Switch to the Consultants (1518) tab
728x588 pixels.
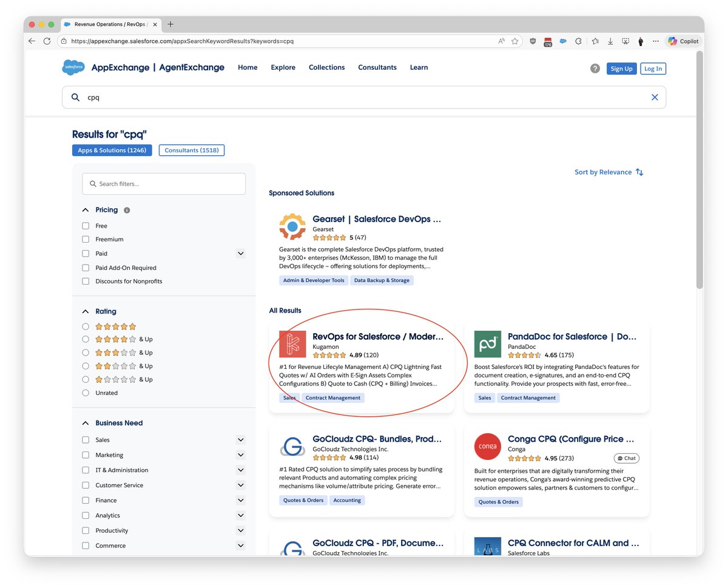tap(192, 150)
